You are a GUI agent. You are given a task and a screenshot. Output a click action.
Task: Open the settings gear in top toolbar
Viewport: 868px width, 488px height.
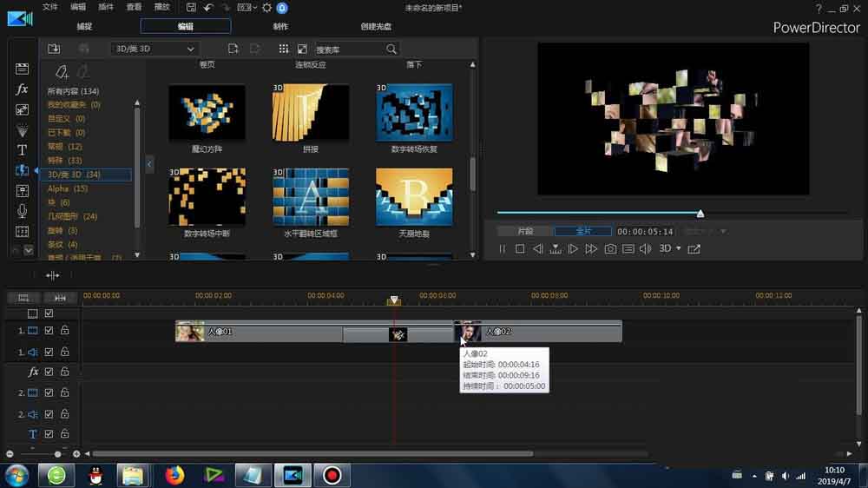tap(266, 8)
